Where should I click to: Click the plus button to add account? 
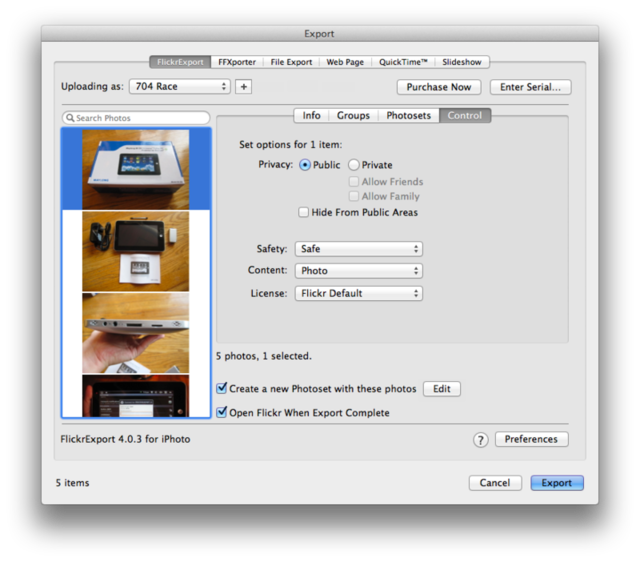(x=243, y=87)
